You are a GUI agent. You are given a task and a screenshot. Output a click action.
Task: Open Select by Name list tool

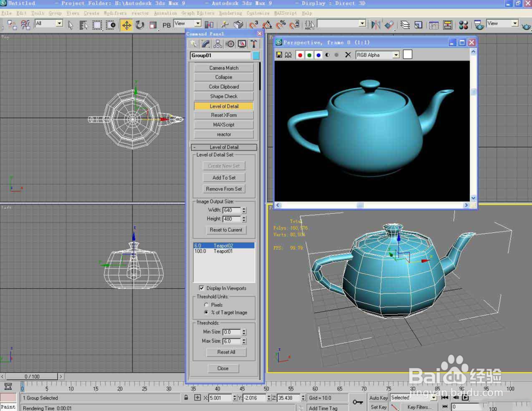pos(84,25)
